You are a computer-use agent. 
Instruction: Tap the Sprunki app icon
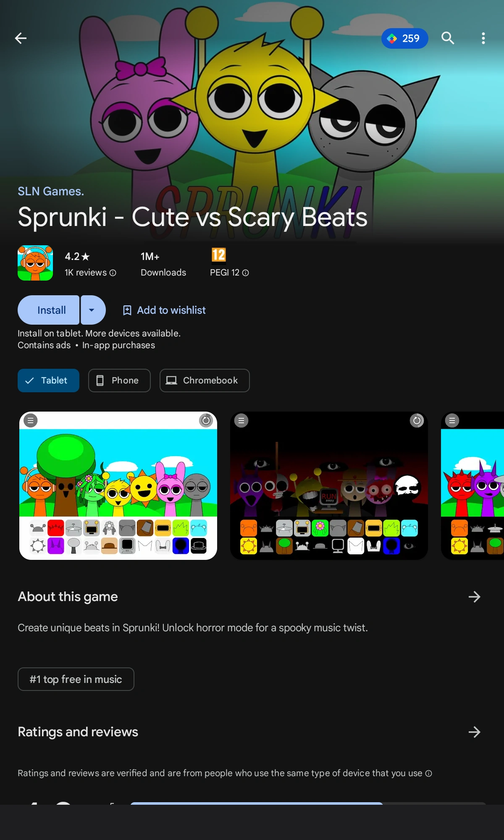click(35, 263)
